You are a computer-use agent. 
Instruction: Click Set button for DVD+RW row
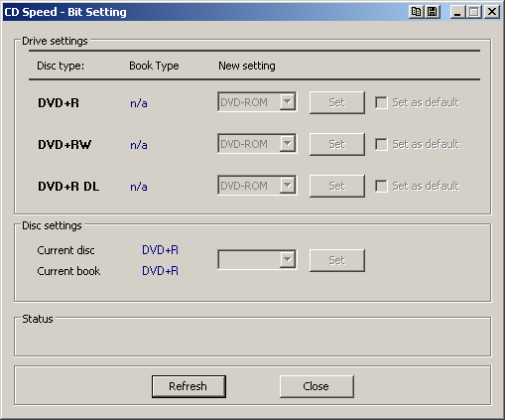point(337,144)
